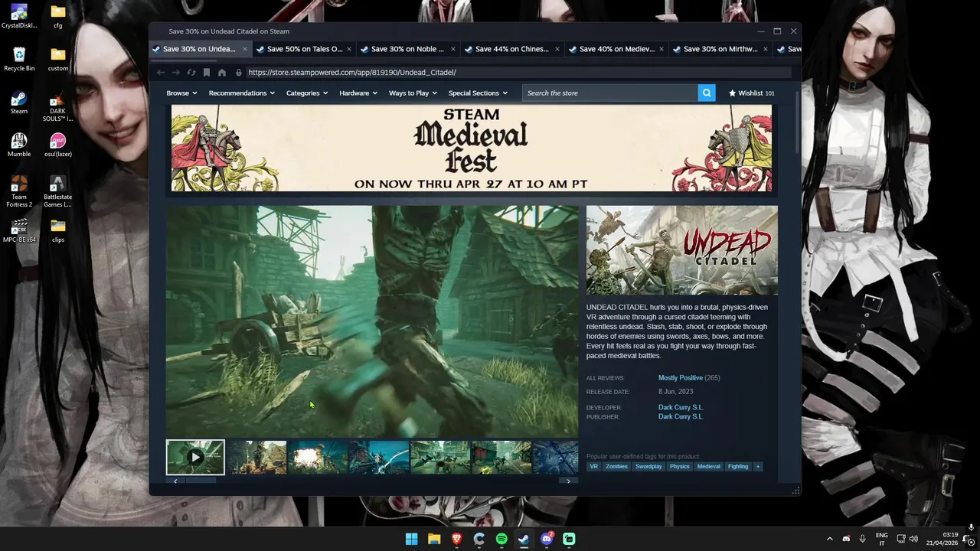Open publisher Dark Curry S.L. link
The height and width of the screenshot is (551, 980).
(x=681, y=416)
